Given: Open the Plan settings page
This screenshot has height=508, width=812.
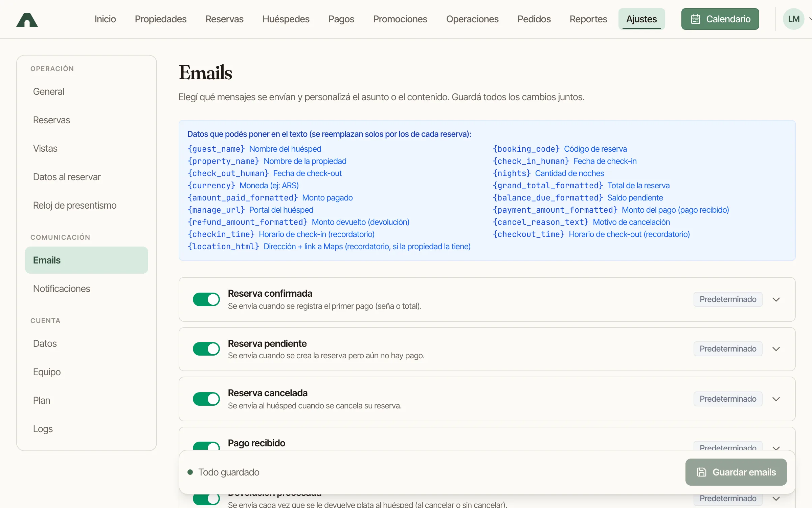Looking at the screenshot, I should [x=87, y=400].
